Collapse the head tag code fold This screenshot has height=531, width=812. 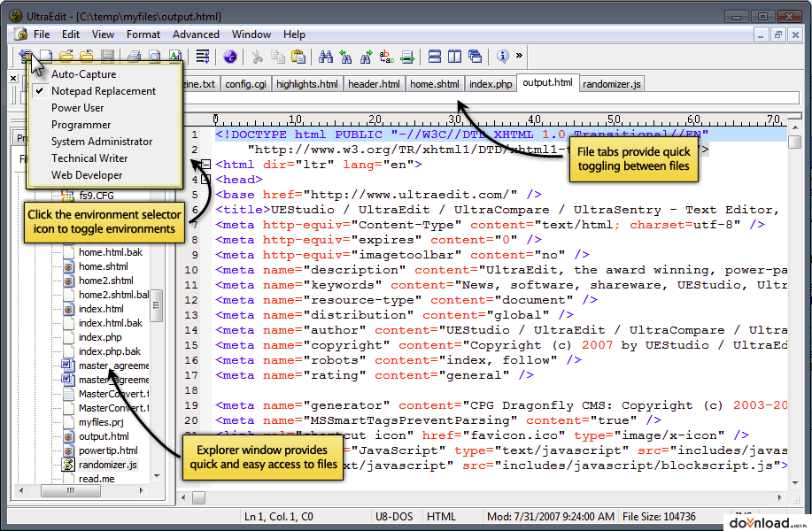click(x=206, y=180)
